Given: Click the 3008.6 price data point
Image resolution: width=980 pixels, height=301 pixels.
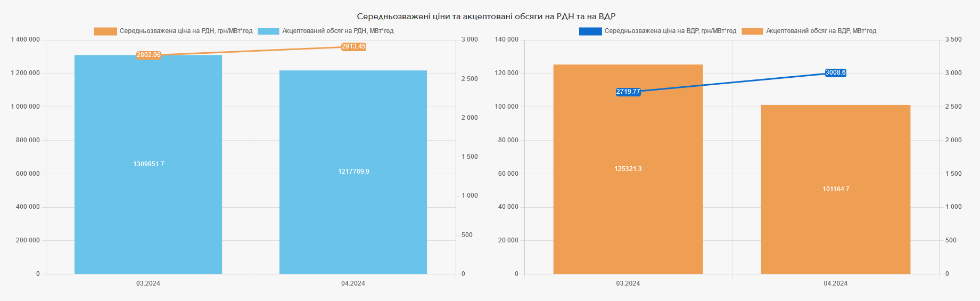Looking at the screenshot, I should 835,73.
